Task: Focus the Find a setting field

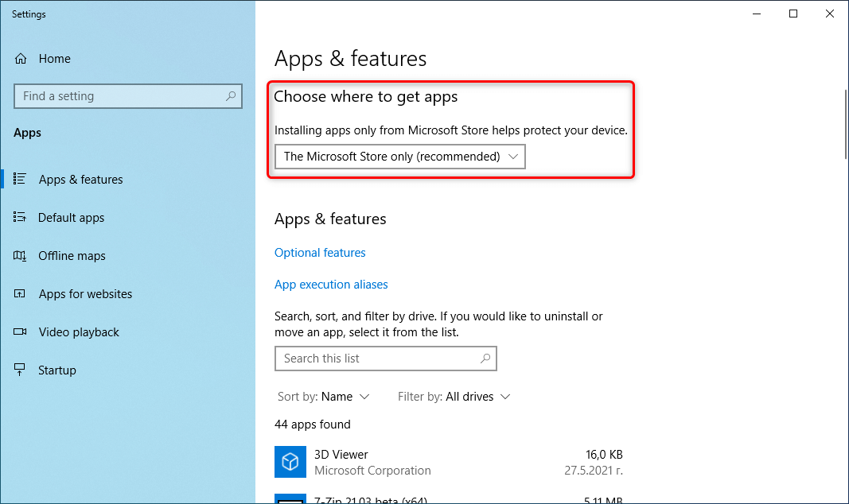Action: [x=128, y=96]
